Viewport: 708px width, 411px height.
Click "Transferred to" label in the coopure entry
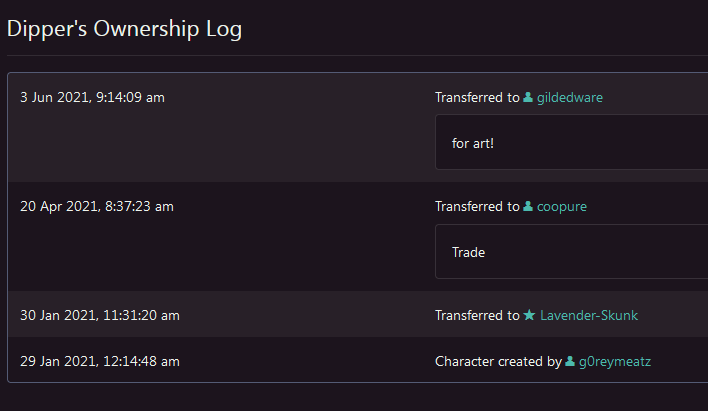pos(477,207)
